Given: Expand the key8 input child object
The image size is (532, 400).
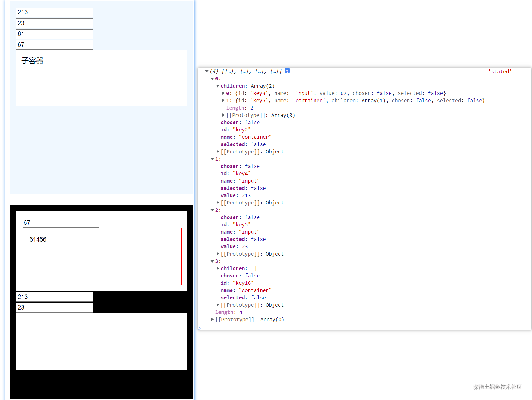Looking at the screenshot, I should (x=223, y=93).
